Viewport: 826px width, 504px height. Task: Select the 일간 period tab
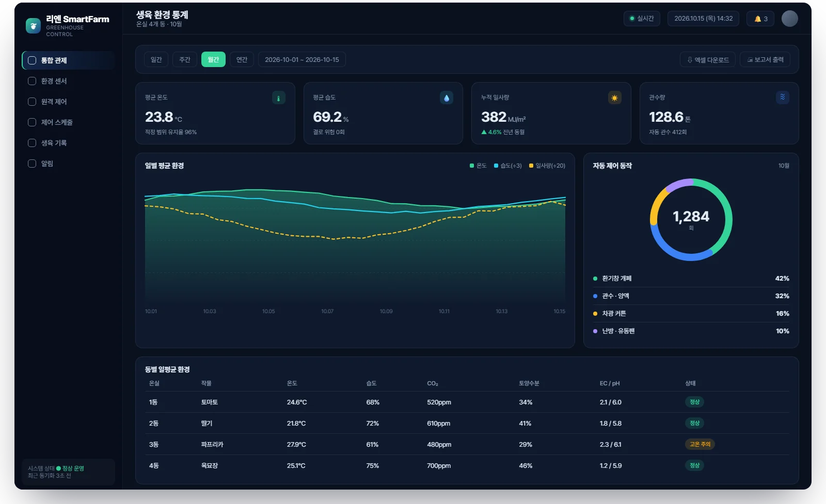coord(156,59)
